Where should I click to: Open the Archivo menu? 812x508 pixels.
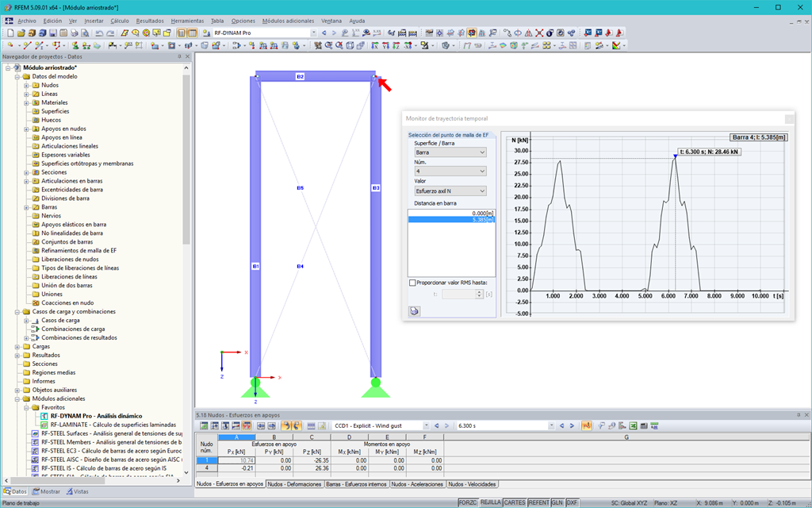coord(27,21)
